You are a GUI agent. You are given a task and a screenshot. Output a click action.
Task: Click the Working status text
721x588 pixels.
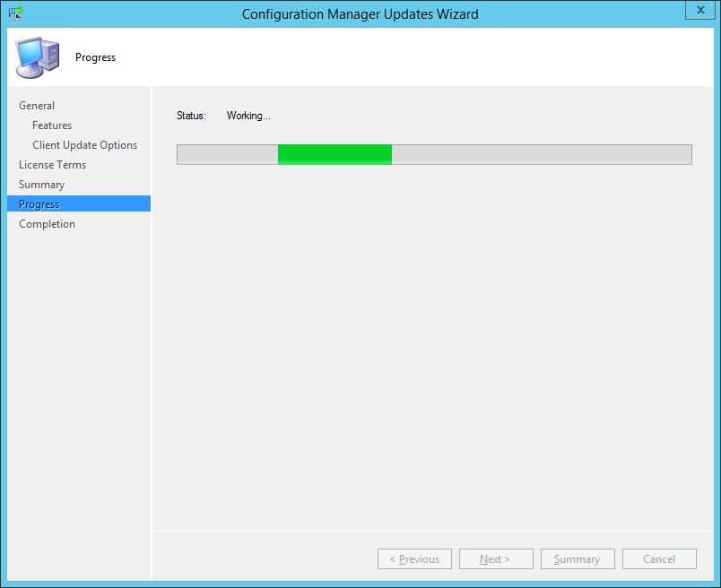(x=248, y=116)
